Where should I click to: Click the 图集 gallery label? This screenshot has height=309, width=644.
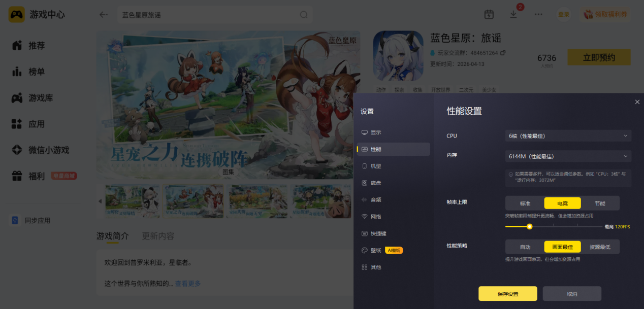(228, 172)
